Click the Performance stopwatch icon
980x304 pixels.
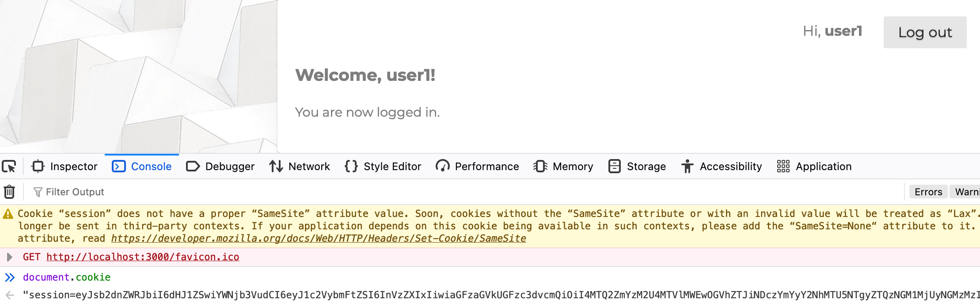442,167
